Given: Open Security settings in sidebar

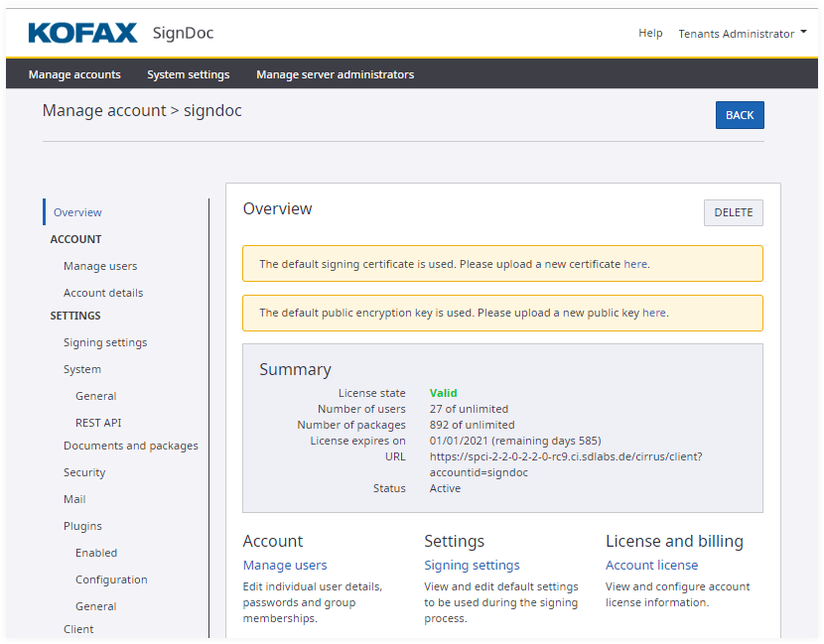Looking at the screenshot, I should point(84,472).
